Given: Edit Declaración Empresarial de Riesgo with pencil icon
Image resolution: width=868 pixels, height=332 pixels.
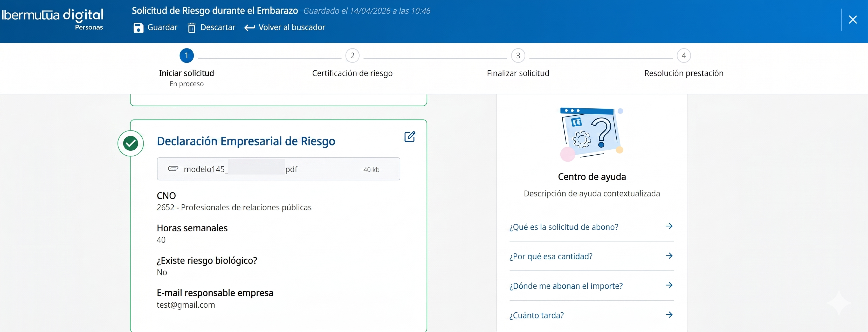Looking at the screenshot, I should pos(409,137).
